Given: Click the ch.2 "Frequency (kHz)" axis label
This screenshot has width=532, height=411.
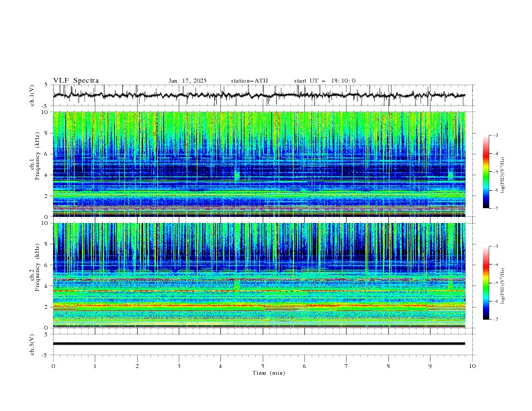Looking at the screenshot, I should click(38, 267).
